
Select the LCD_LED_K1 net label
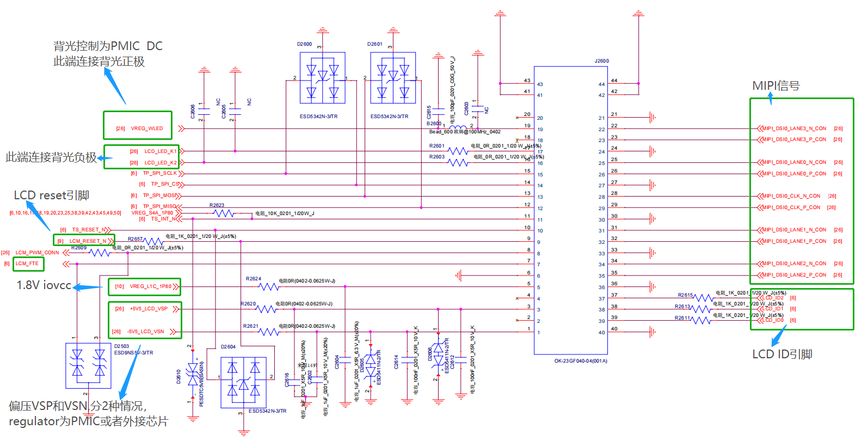pyautogui.click(x=161, y=151)
